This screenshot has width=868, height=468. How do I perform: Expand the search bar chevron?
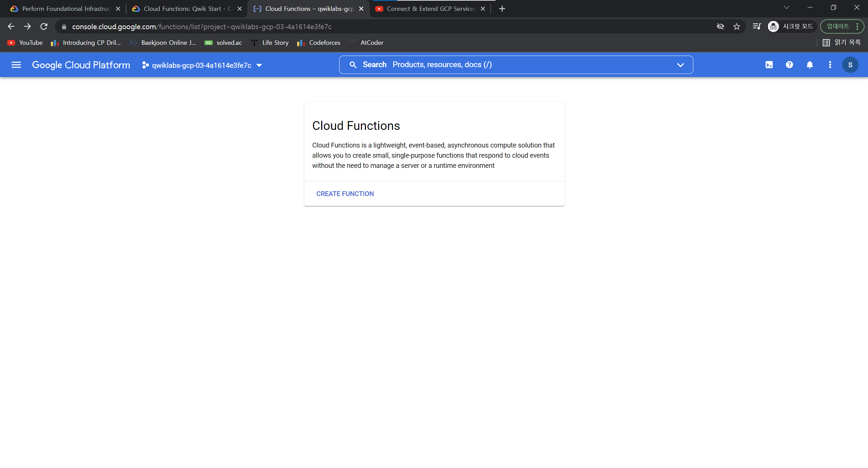click(680, 65)
